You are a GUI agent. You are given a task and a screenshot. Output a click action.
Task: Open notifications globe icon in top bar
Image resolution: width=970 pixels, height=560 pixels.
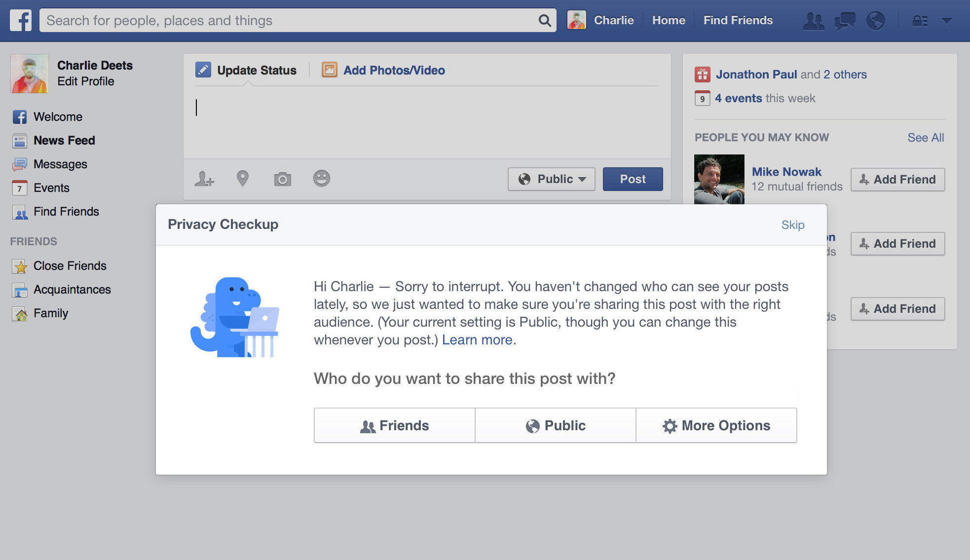(x=876, y=21)
